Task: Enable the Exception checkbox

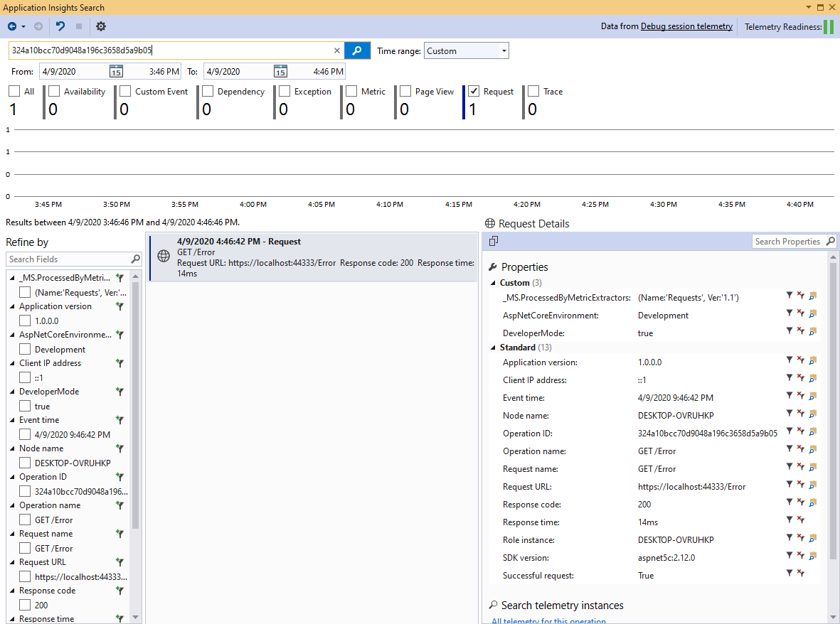Action: coord(285,92)
